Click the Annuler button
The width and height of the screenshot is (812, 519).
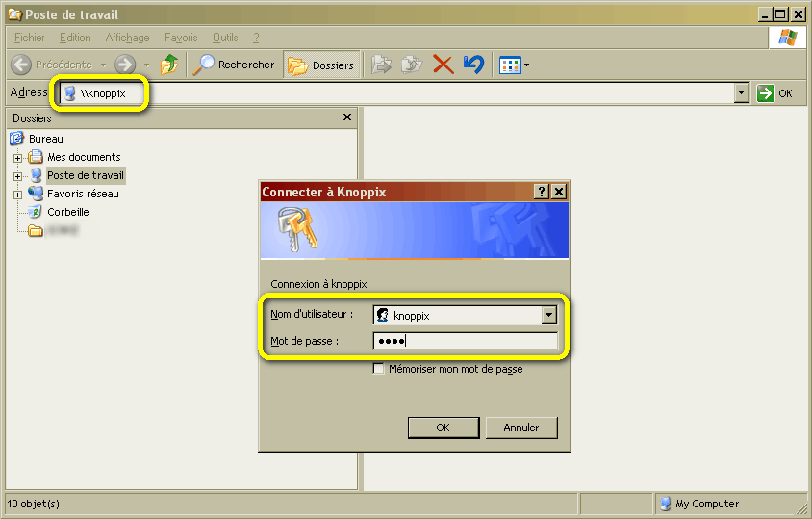point(521,428)
